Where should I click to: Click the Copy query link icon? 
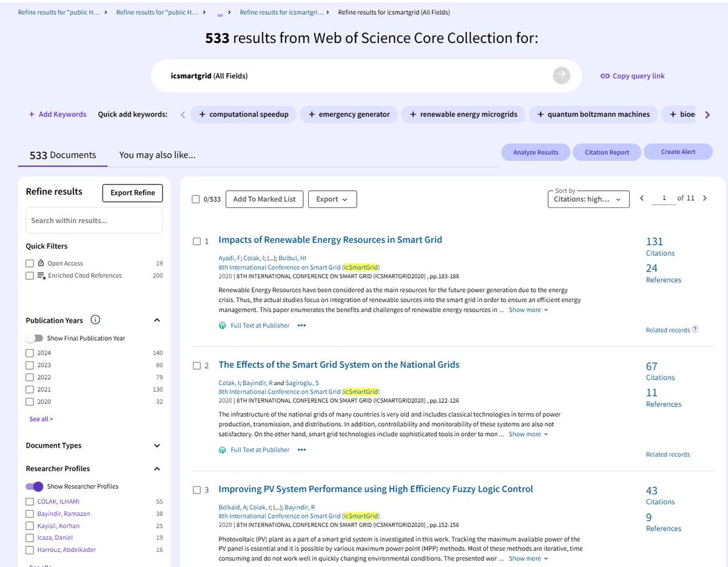tap(605, 76)
